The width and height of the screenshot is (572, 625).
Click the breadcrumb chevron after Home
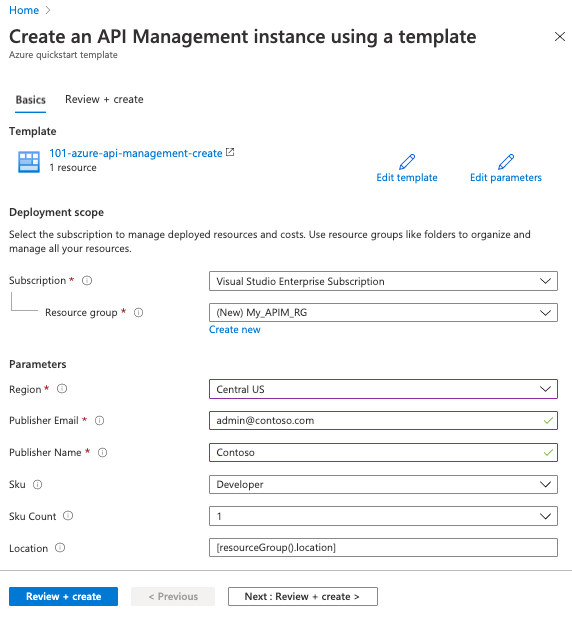pyautogui.click(x=48, y=10)
